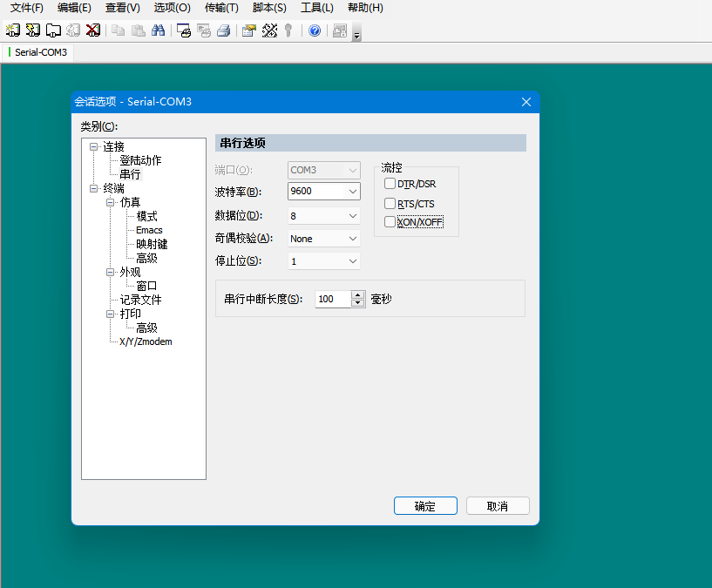Click the greyed icon right of Help

(340, 30)
